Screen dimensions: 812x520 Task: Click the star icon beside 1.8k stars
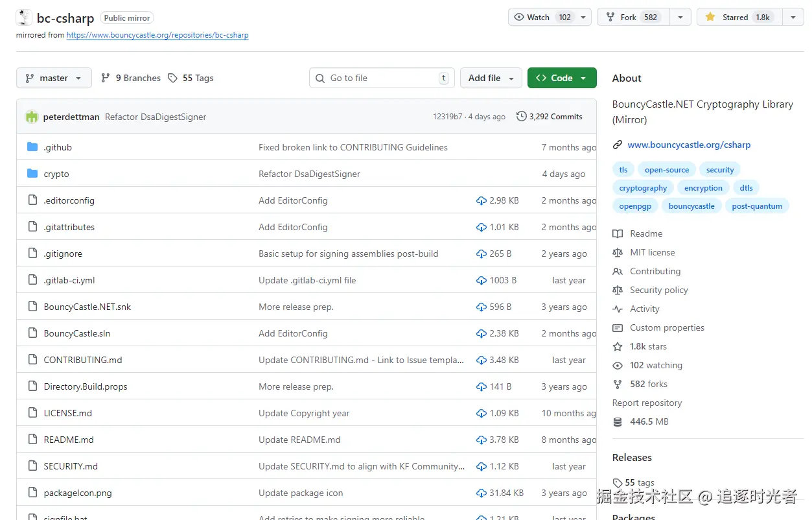(618, 346)
